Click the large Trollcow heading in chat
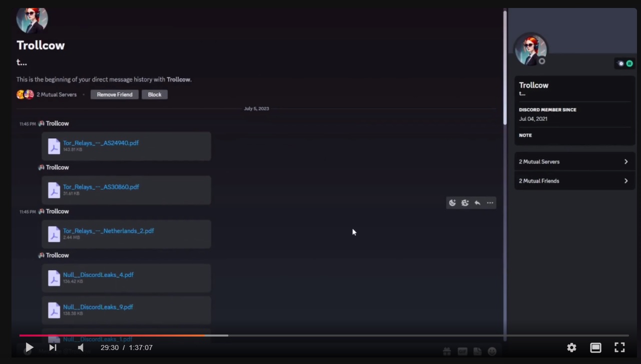The image size is (641, 364). [40, 45]
